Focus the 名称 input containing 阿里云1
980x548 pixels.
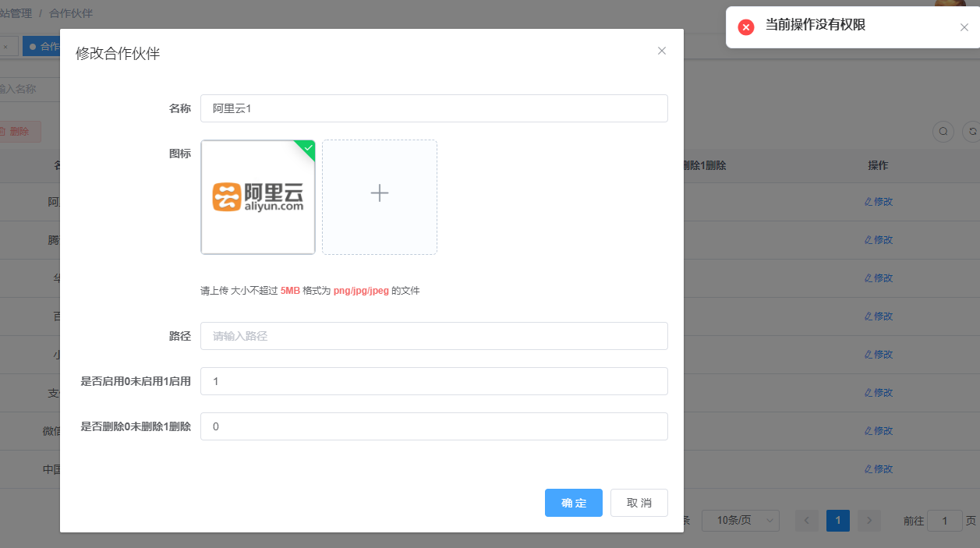(x=434, y=108)
